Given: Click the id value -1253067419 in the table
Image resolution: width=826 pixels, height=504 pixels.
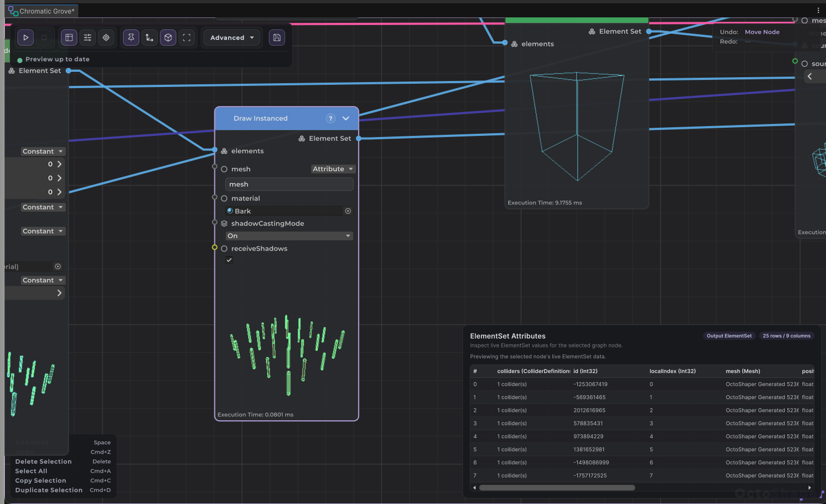Looking at the screenshot, I should point(590,384).
